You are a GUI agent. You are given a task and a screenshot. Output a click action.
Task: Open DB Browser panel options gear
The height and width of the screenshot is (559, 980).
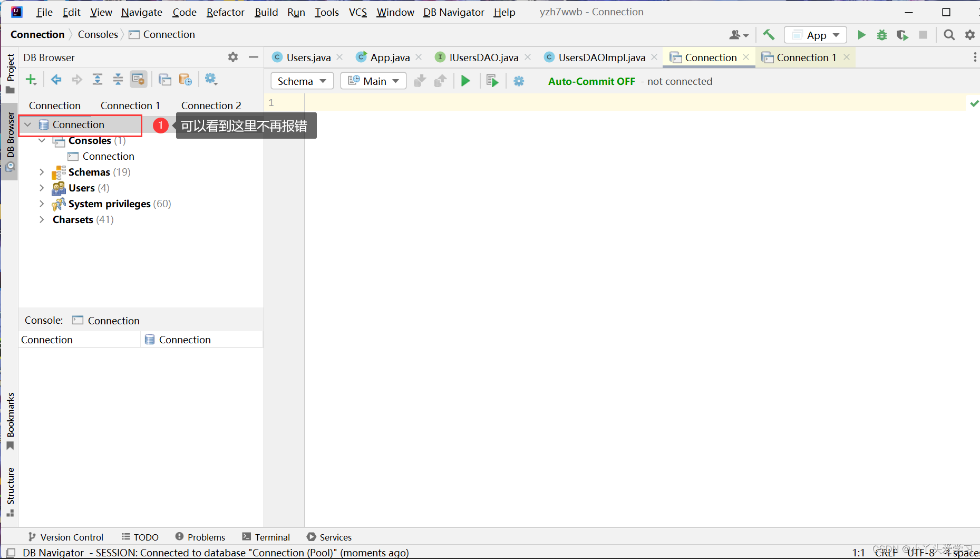233,57
